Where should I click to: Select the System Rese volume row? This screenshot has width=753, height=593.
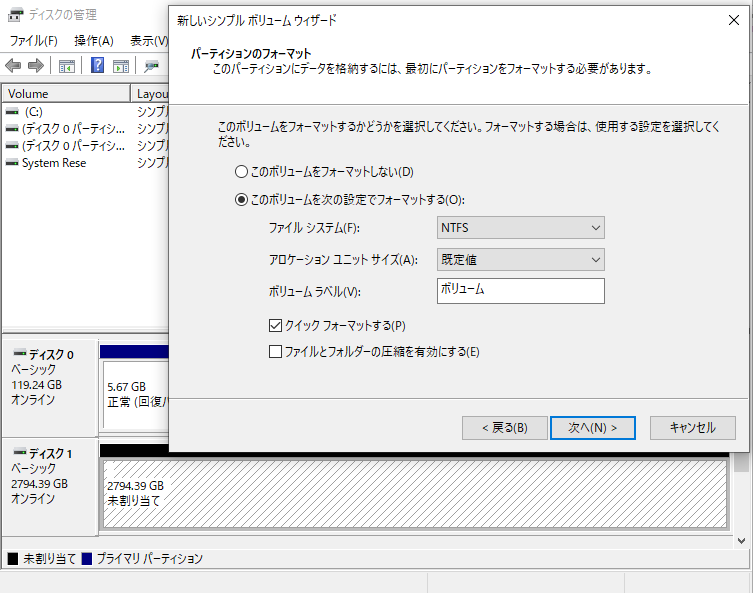[53, 163]
